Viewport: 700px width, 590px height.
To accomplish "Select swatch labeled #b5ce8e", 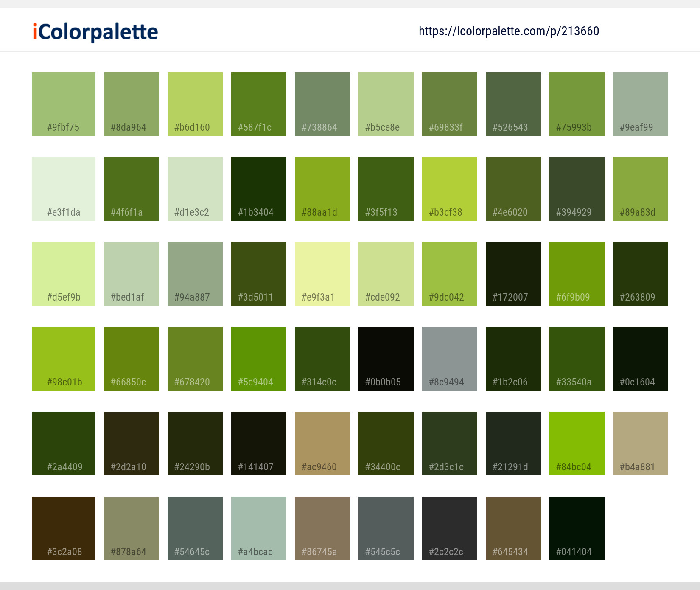I will click(386, 104).
